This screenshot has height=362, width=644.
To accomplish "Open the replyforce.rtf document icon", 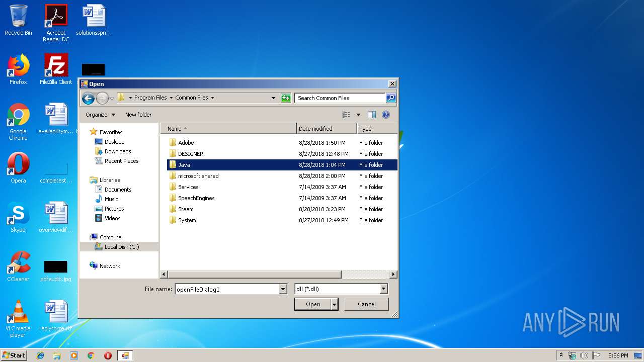I will (x=56, y=316).
